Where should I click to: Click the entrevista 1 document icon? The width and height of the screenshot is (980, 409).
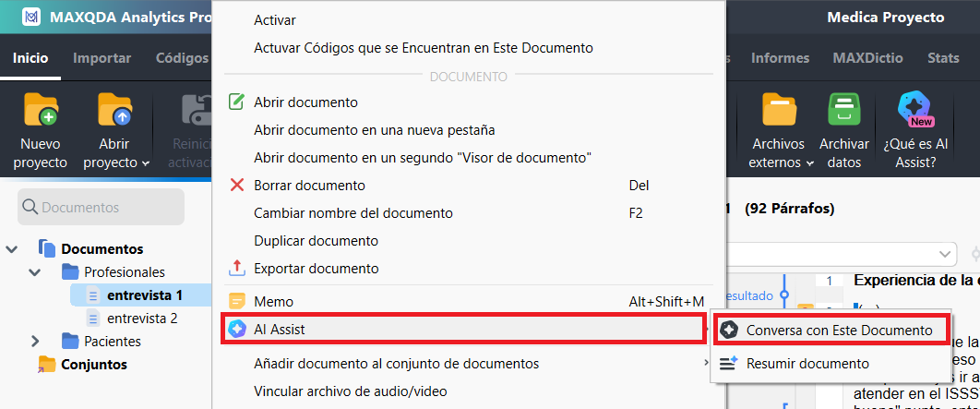(93, 295)
